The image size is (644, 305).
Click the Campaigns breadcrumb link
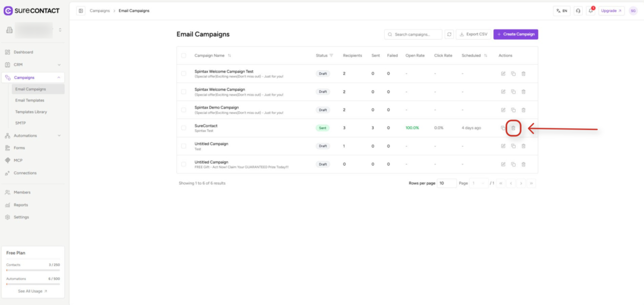point(99,11)
